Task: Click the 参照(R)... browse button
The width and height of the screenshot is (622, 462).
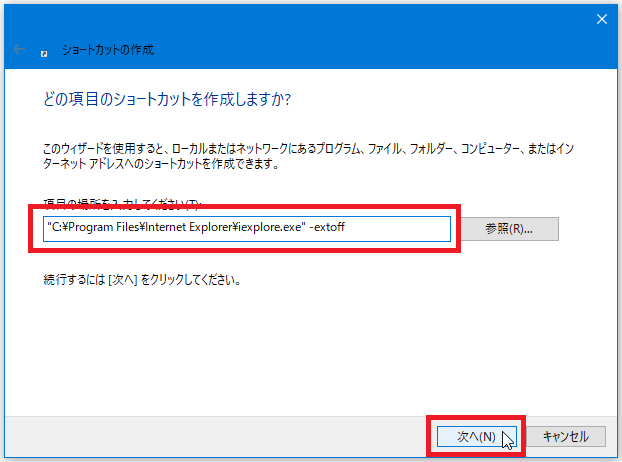Action: pos(508,228)
